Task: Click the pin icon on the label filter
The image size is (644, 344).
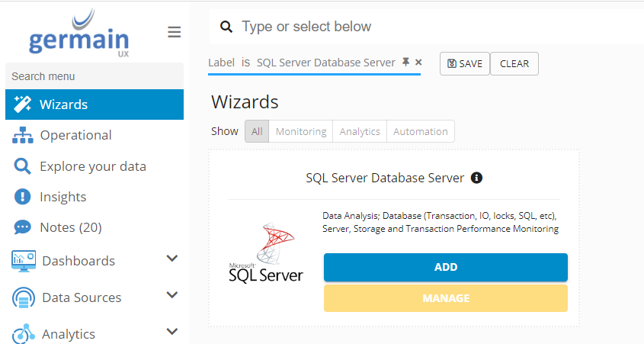Action: coord(406,62)
